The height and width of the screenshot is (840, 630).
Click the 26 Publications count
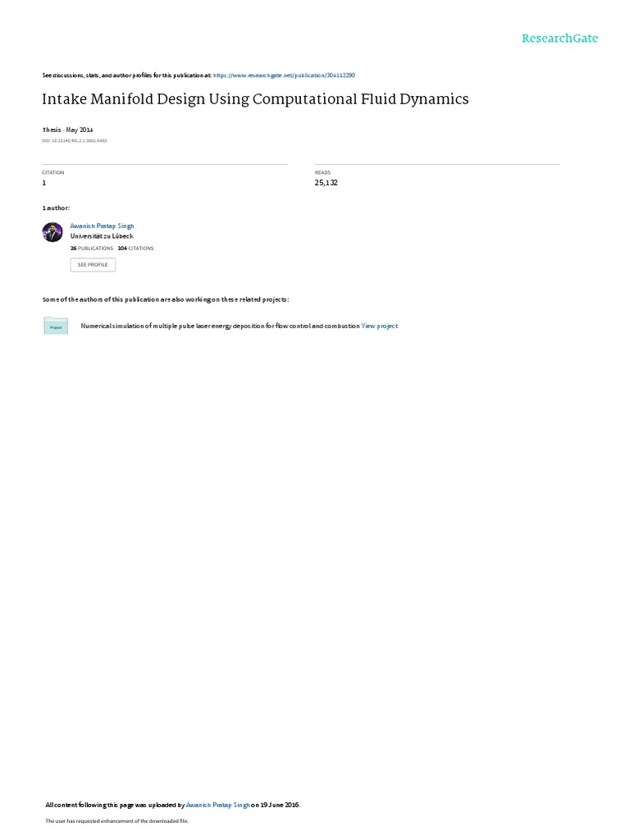click(92, 249)
